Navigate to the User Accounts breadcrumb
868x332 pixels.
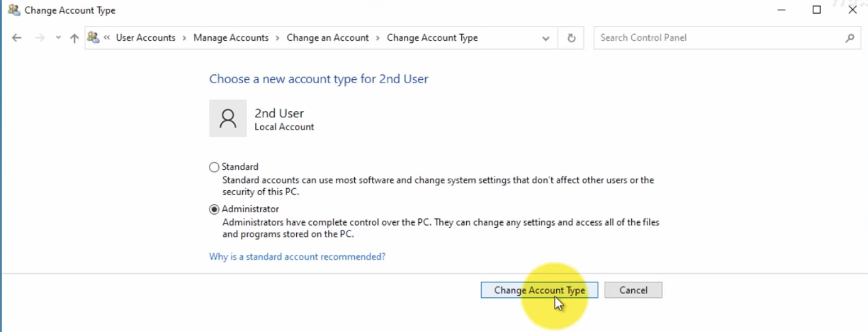coord(145,38)
